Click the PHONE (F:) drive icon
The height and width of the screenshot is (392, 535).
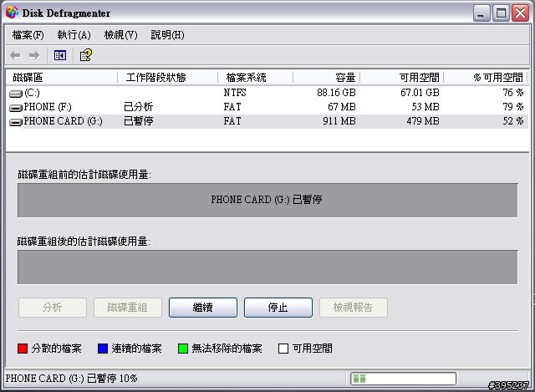16,108
